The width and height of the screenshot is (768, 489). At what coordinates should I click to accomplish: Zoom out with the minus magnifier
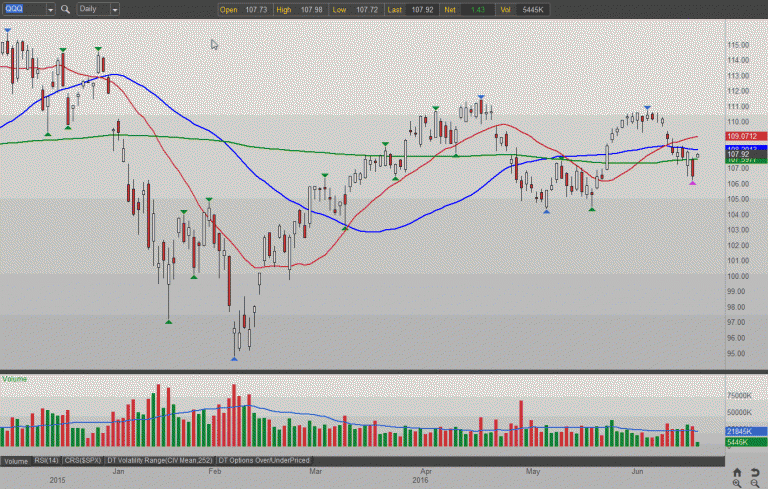(755, 483)
